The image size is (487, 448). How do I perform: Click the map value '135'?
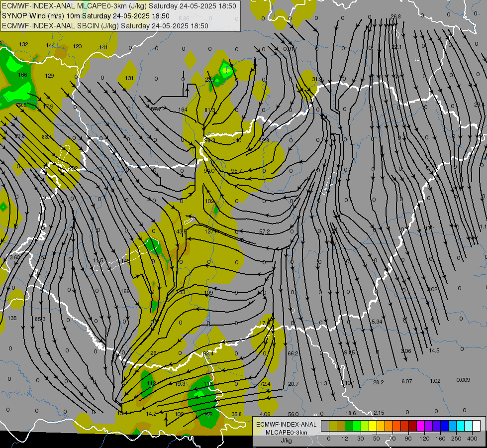click(12, 318)
